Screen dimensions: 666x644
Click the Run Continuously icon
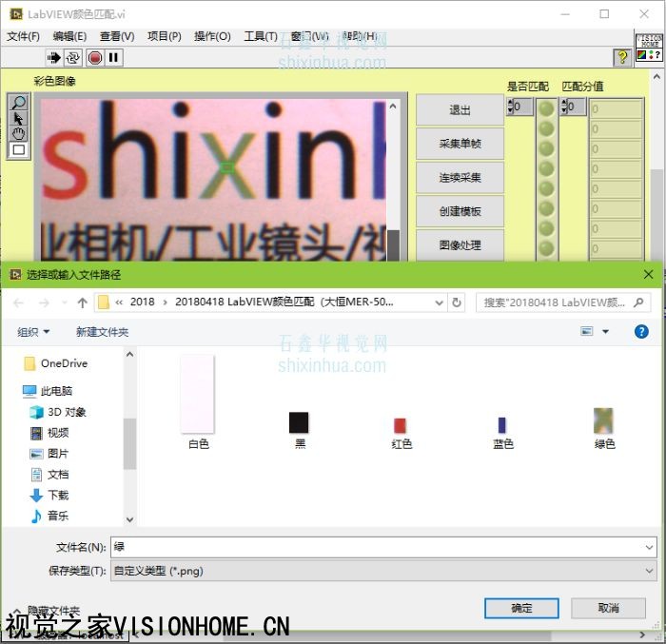tap(73, 58)
